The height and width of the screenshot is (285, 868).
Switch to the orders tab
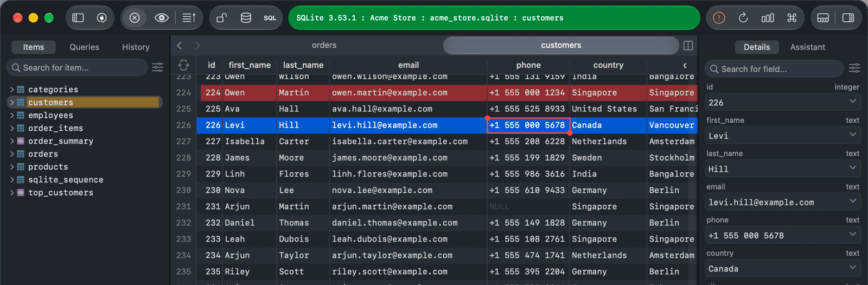pyautogui.click(x=324, y=46)
